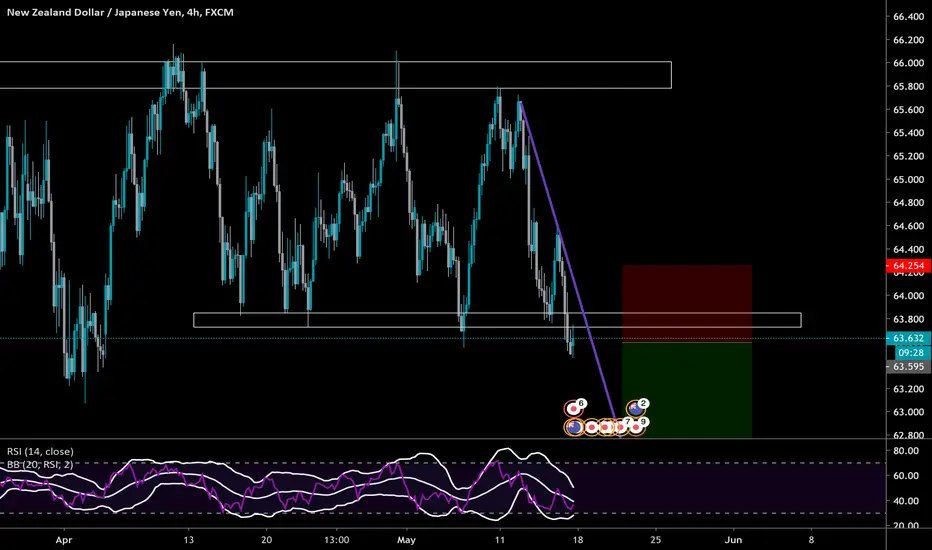Click the grey 63.595 price label
932x550 pixels.
[x=908, y=367]
